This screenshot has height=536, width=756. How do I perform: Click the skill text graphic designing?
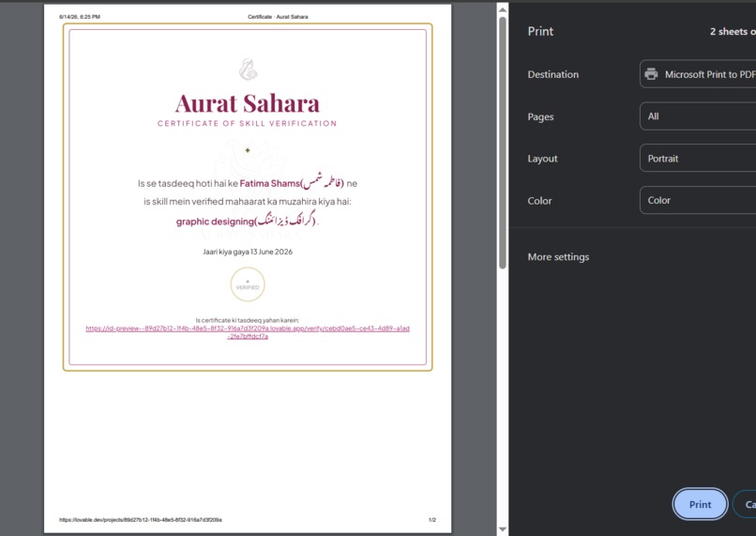[215, 222]
